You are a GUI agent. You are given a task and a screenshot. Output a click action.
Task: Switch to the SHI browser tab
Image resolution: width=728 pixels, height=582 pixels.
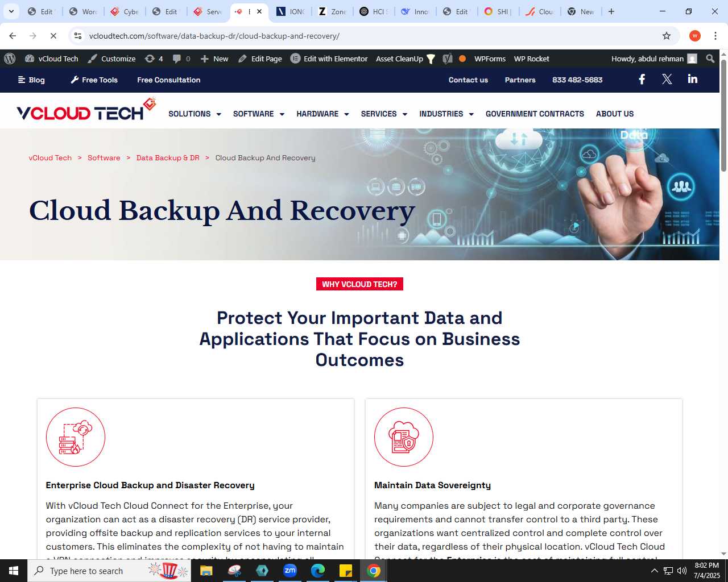[498, 11]
